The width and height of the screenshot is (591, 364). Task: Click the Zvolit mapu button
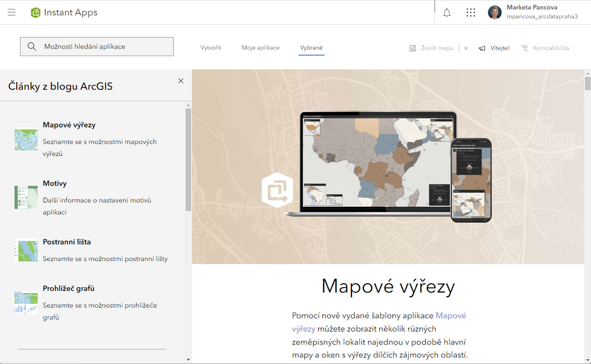coord(431,48)
